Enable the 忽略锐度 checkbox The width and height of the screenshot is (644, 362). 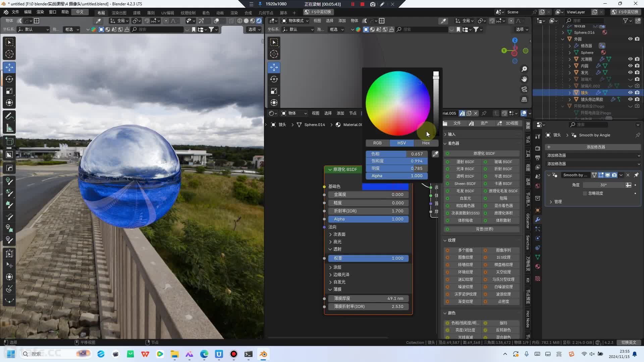585,193
